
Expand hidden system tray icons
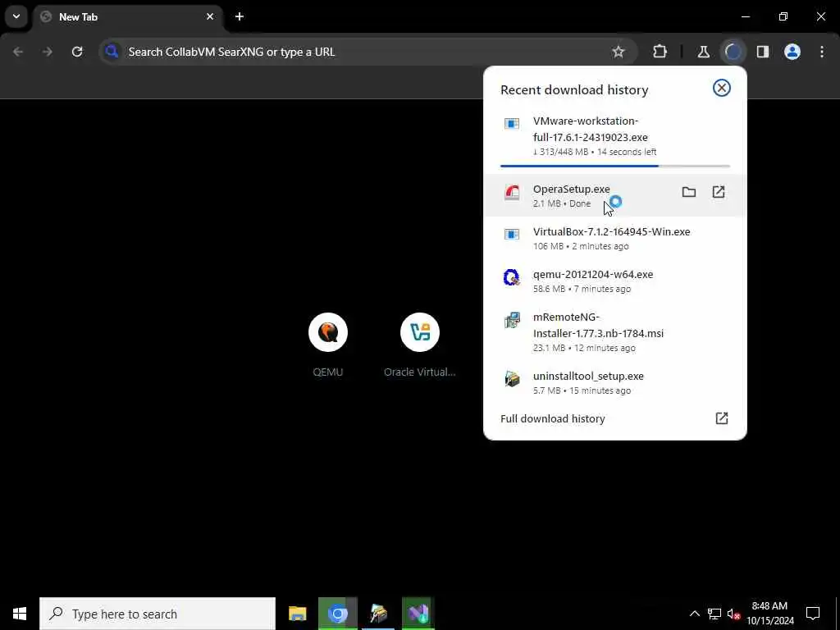[x=694, y=614]
